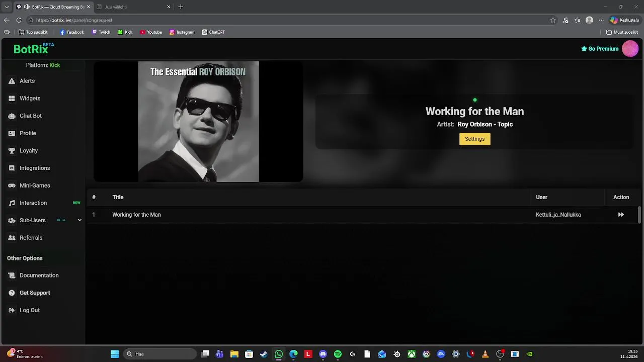Open the Widgets section
644x362 pixels.
pos(30,99)
